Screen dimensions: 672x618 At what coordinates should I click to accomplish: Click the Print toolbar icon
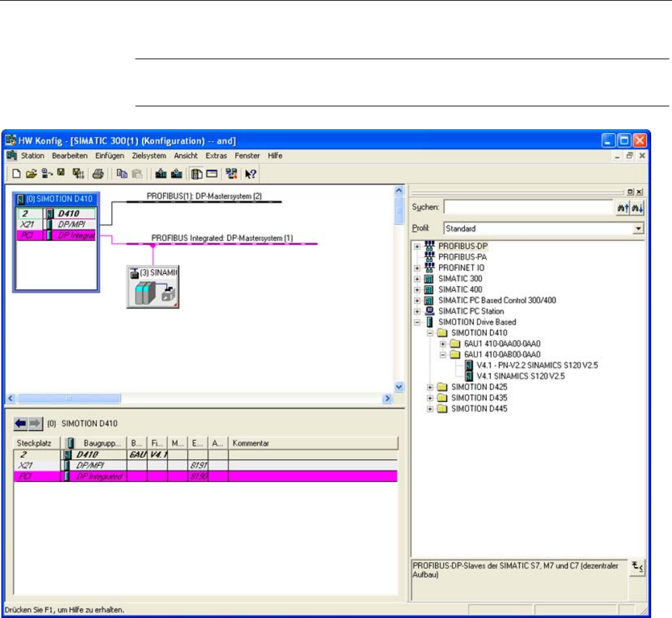pyautogui.click(x=98, y=174)
